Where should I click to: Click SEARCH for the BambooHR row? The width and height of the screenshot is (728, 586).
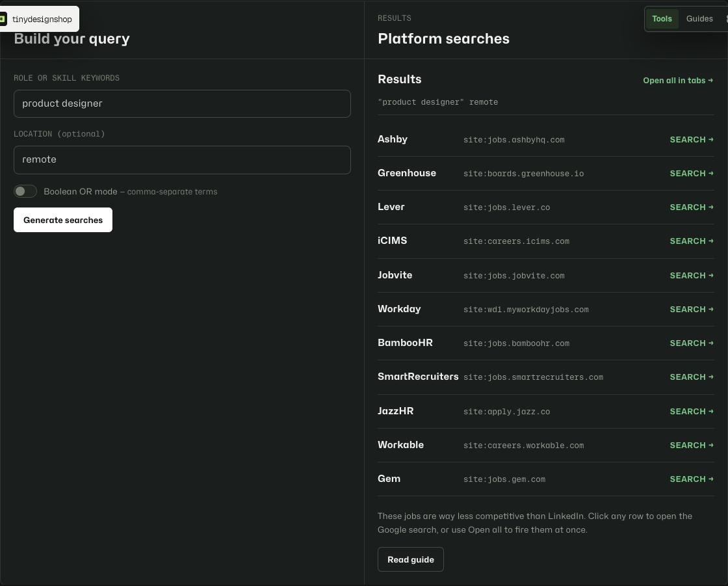[692, 343]
